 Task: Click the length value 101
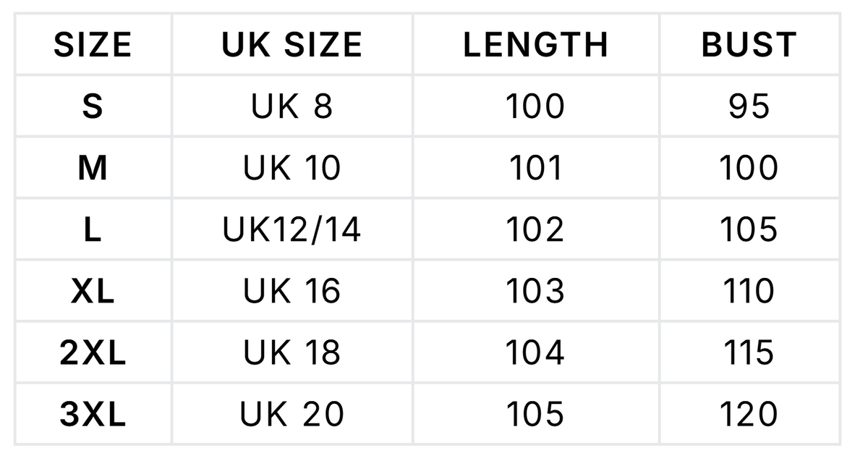pyautogui.click(x=535, y=169)
